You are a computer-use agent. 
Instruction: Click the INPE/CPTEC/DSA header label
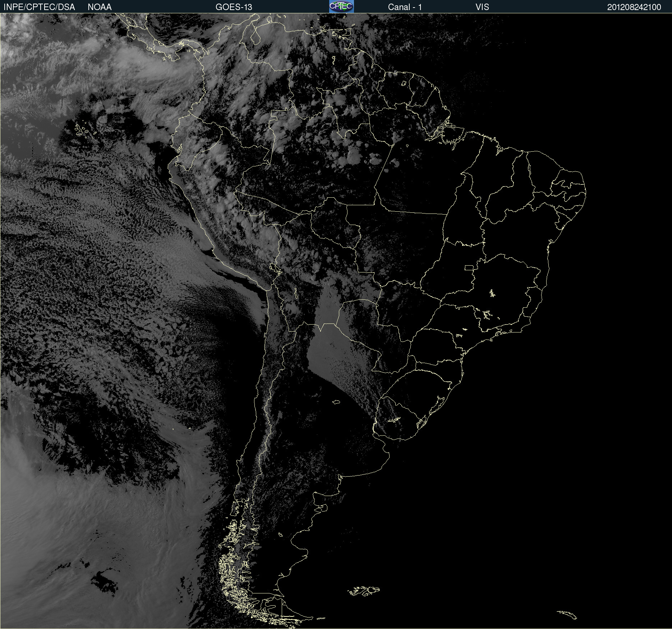39,7
